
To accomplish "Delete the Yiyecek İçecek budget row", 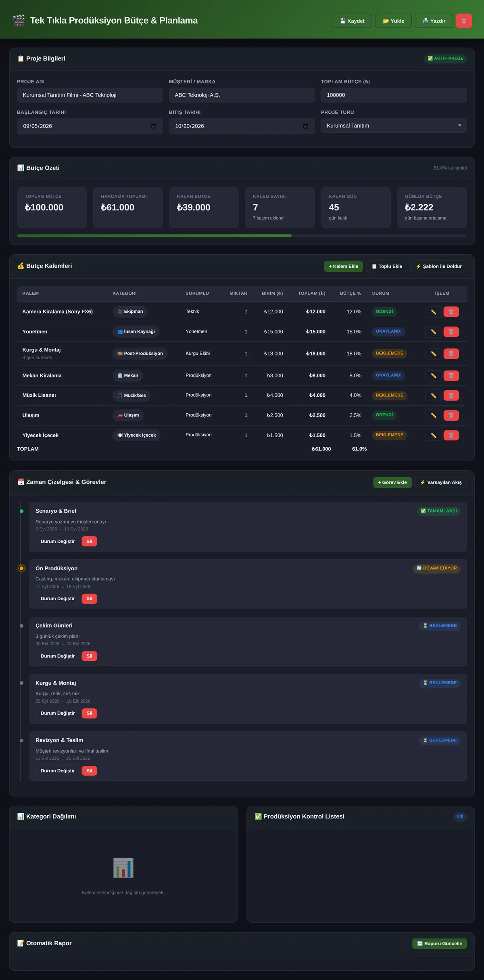I will click(451, 436).
